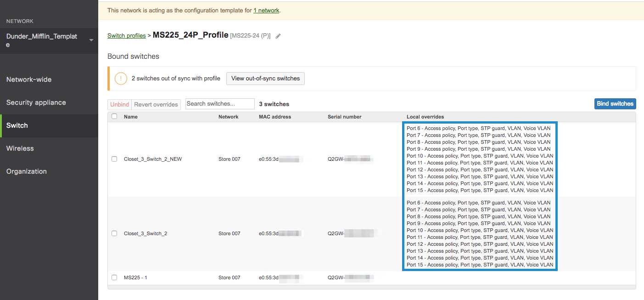Click the Bind switches button
Viewport: 644px width, 300px height.
click(x=615, y=103)
